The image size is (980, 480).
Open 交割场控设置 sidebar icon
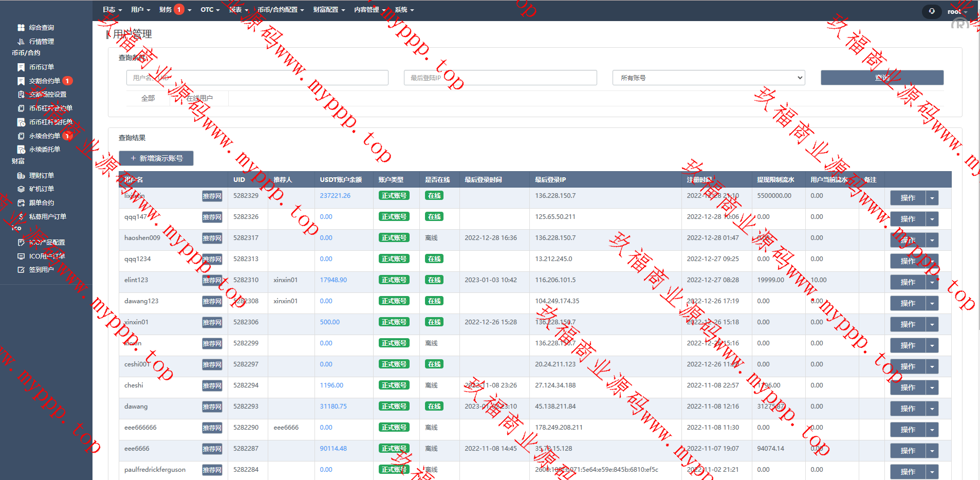coord(21,95)
